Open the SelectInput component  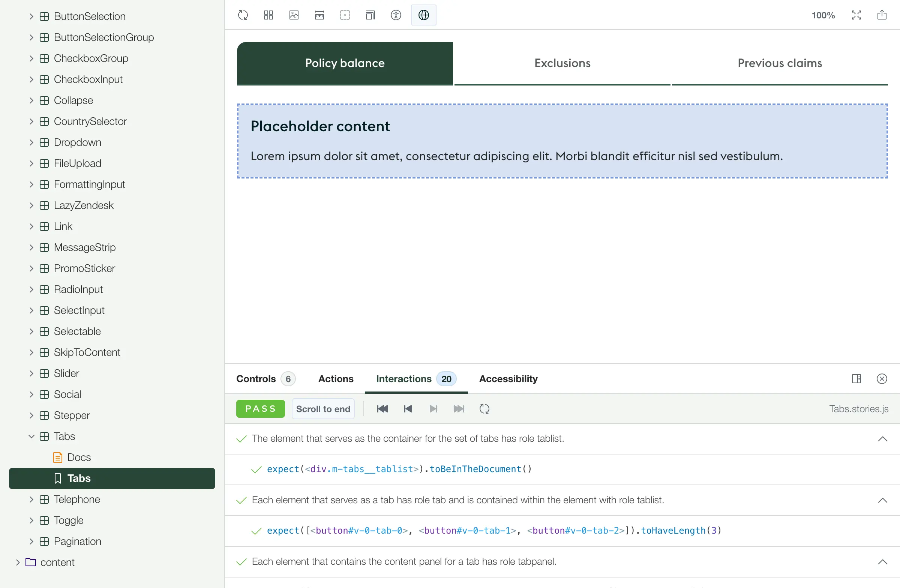pyautogui.click(x=79, y=310)
